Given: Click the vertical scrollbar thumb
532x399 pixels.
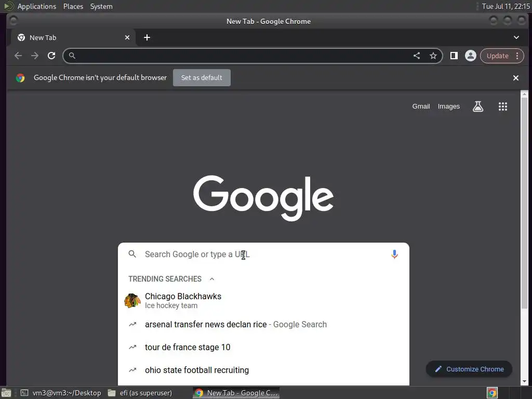Looking at the screenshot, I should [x=524, y=203].
